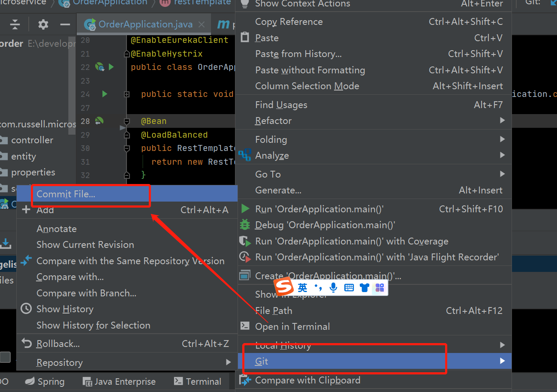This screenshot has width=557, height=392.
Task: Choose Open in Terminal
Action: 375,326
